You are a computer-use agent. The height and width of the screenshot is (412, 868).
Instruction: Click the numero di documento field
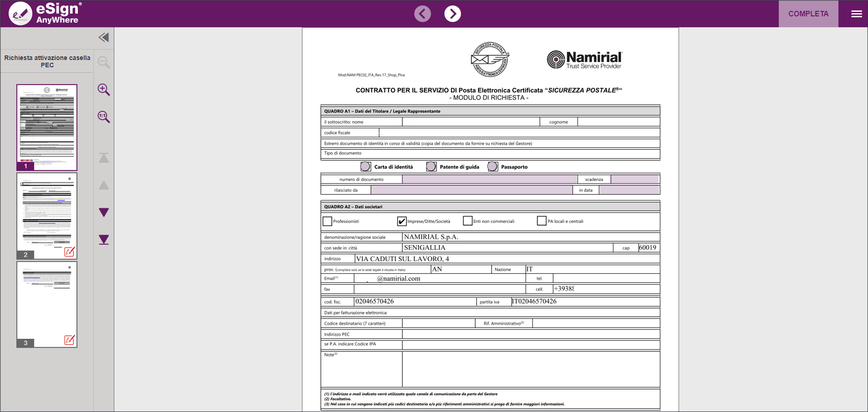tap(489, 179)
